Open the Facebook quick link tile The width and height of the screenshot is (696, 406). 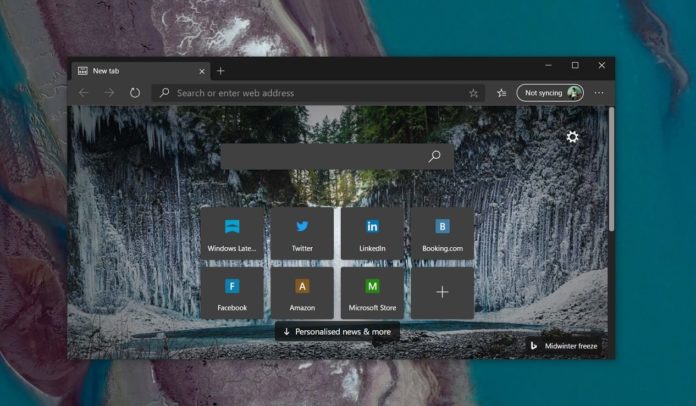coord(232,292)
